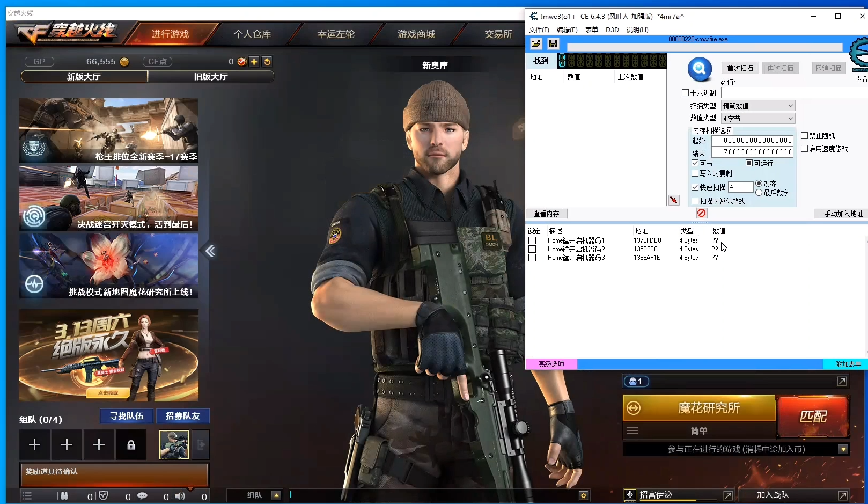
Task: Click the red prohibition clear-list icon
Action: 701,213
